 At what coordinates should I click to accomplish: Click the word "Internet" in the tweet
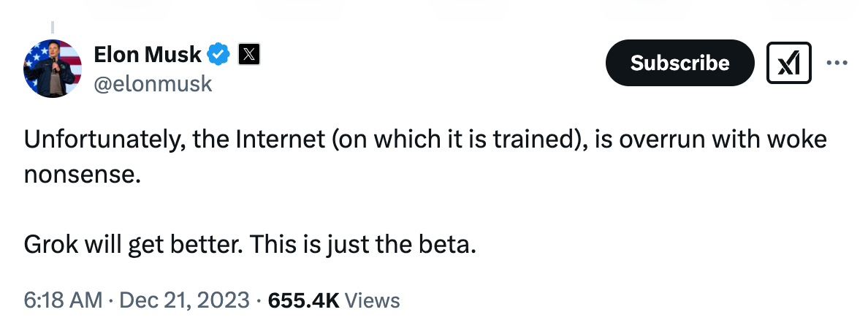tap(280, 140)
